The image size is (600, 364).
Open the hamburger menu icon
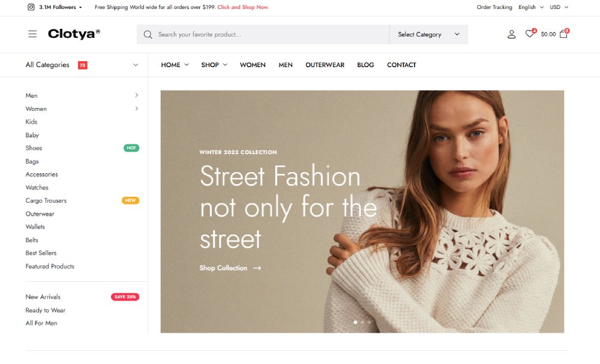pos(32,34)
